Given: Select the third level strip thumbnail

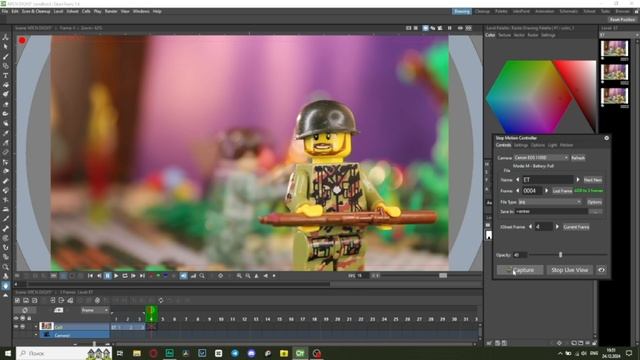Looking at the screenshot, I should pyautogui.click(x=614, y=96).
